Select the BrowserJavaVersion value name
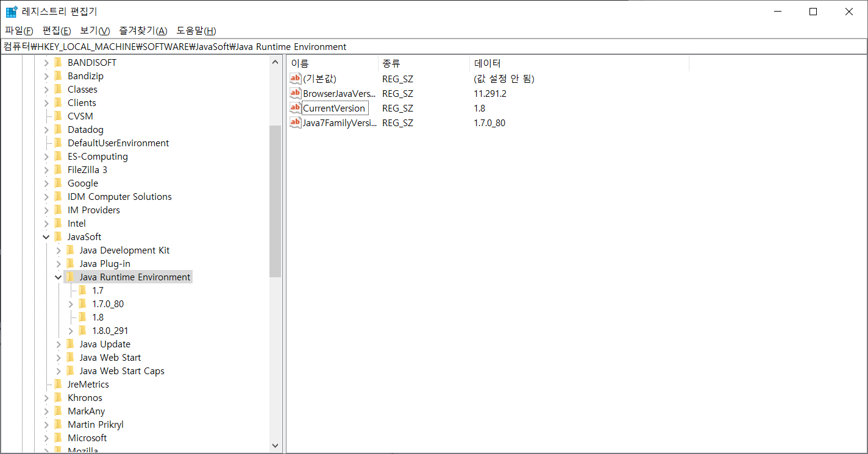Screen dimensions: 868x454 (x=340, y=93)
